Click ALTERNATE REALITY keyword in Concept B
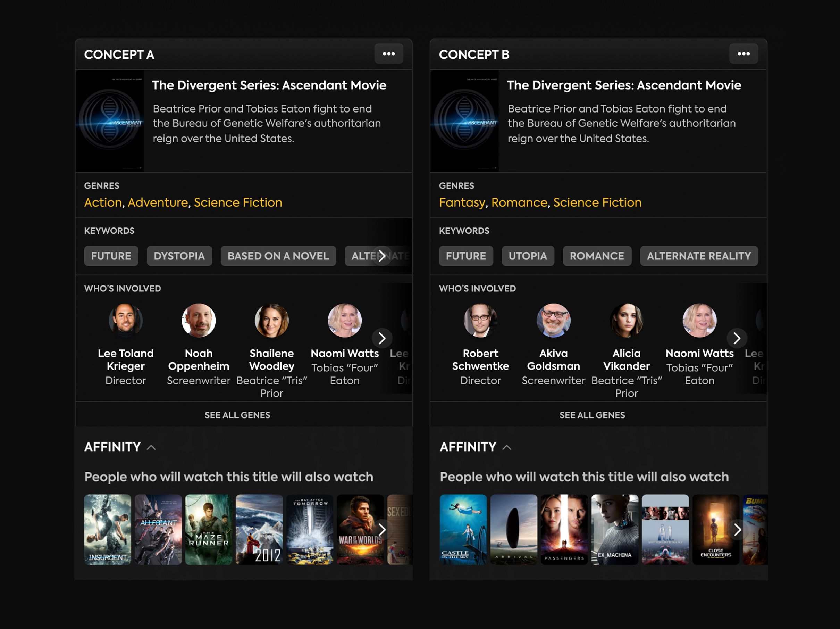Image resolution: width=840 pixels, height=629 pixels. 699,256
